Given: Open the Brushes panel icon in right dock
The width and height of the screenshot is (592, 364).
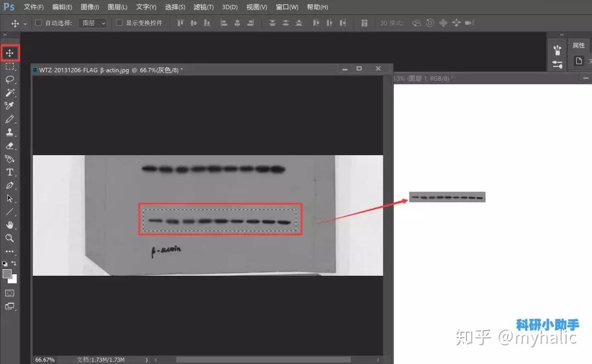Looking at the screenshot, I should 557,50.
